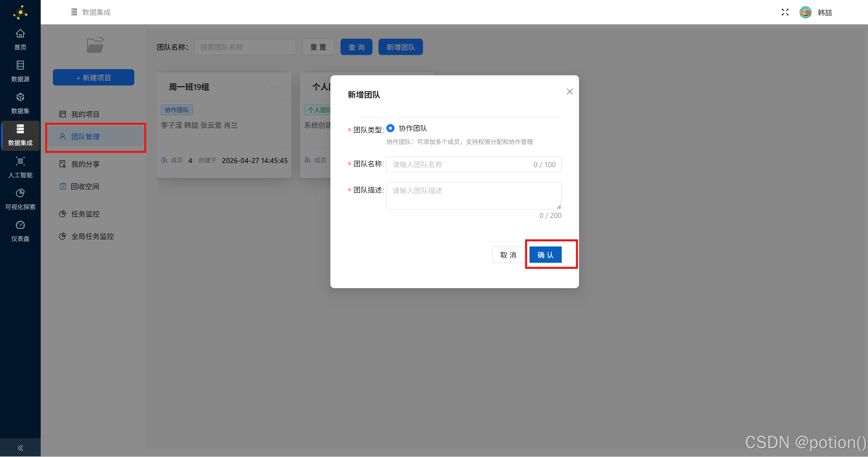
Task: Open the more options menu on 周一班19组 card
Action: click(275, 87)
